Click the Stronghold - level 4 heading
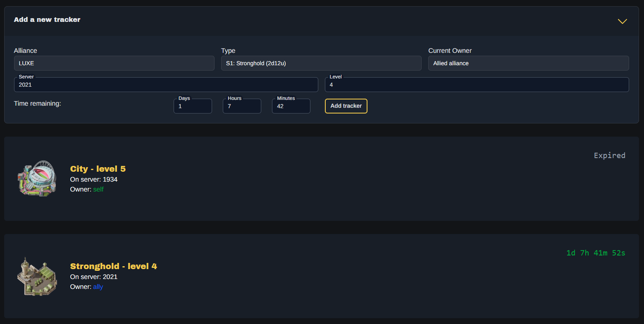 tap(114, 266)
